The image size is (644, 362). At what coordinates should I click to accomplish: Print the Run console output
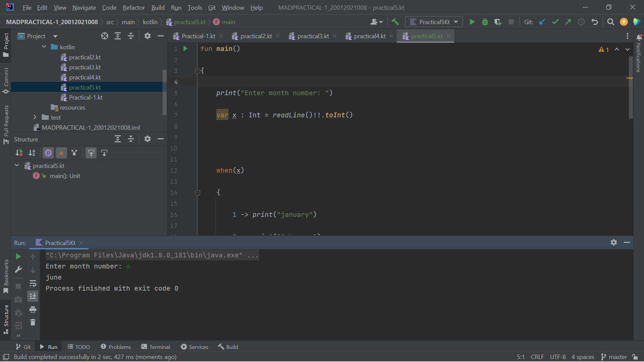[x=33, y=309]
